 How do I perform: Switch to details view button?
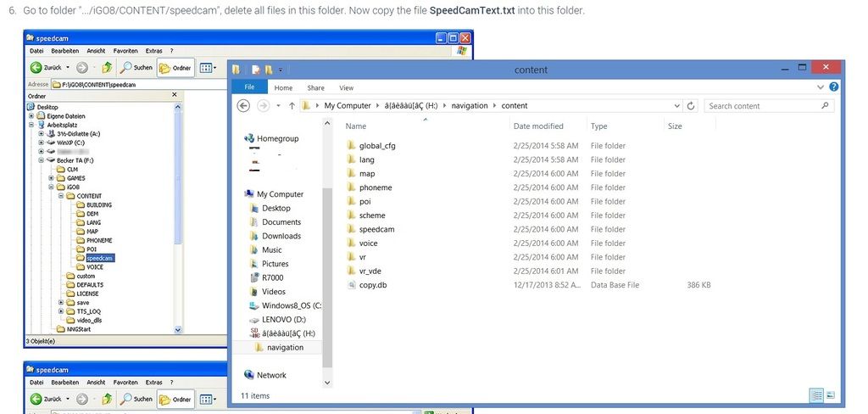(x=816, y=394)
